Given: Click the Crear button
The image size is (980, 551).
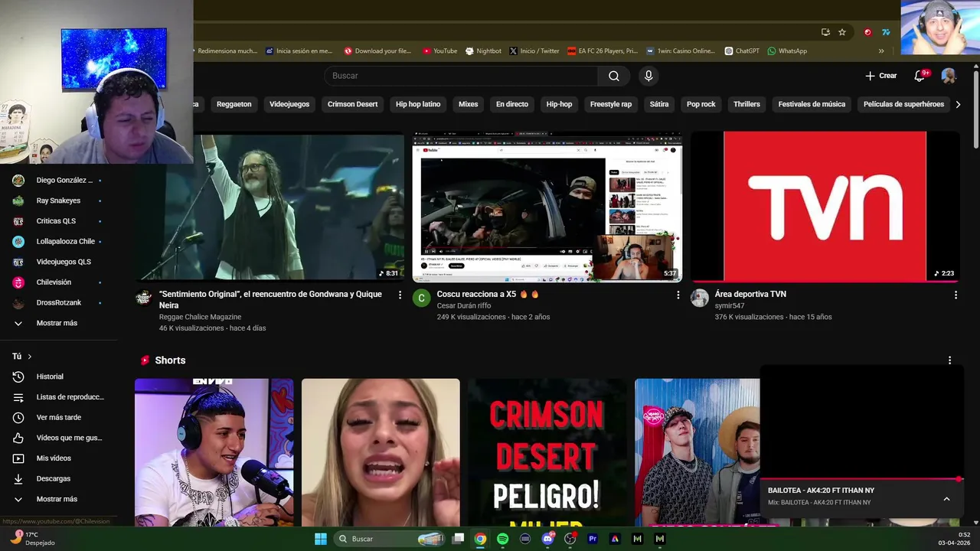Looking at the screenshot, I should click(880, 76).
